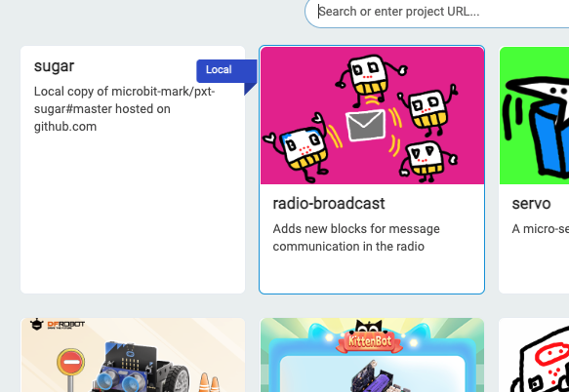Click the Local badge on sugar card

click(226, 70)
